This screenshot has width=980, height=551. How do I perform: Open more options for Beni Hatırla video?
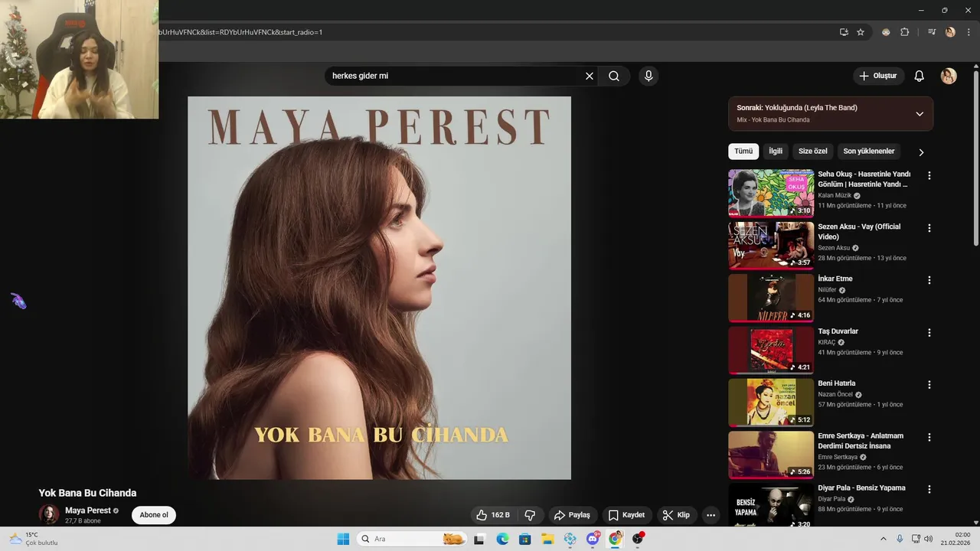pyautogui.click(x=929, y=385)
